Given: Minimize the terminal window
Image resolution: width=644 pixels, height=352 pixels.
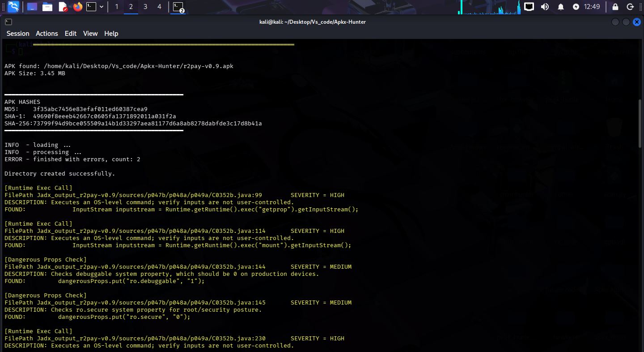Looking at the screenshot, I should click(x=615, y=22).
